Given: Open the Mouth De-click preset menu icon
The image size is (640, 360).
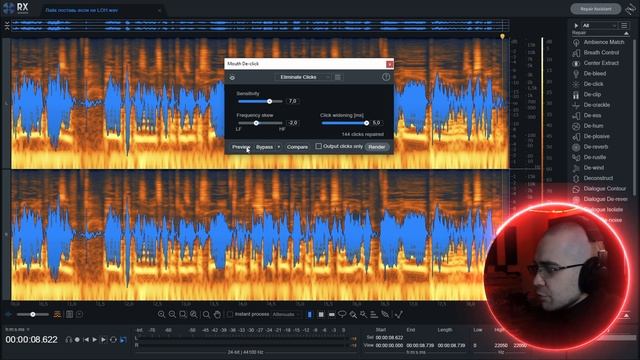Looking at the screenshot, I should pos(338,77).
